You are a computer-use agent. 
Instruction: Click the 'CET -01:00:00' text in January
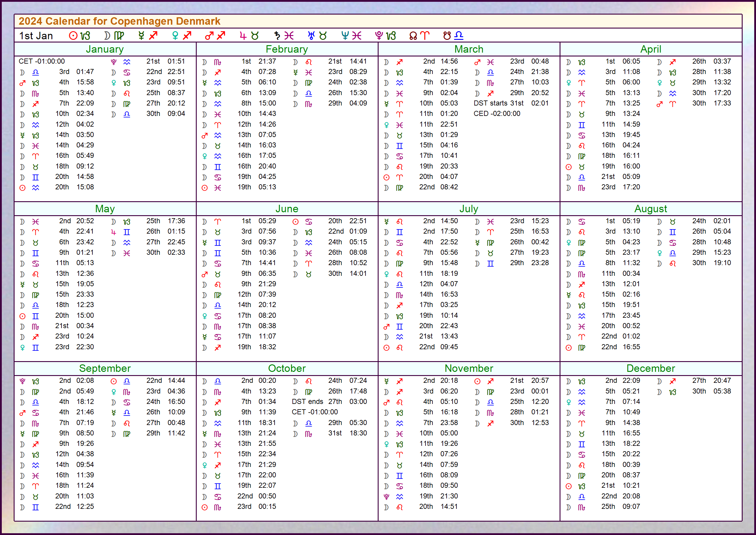(x=42, y=61)
